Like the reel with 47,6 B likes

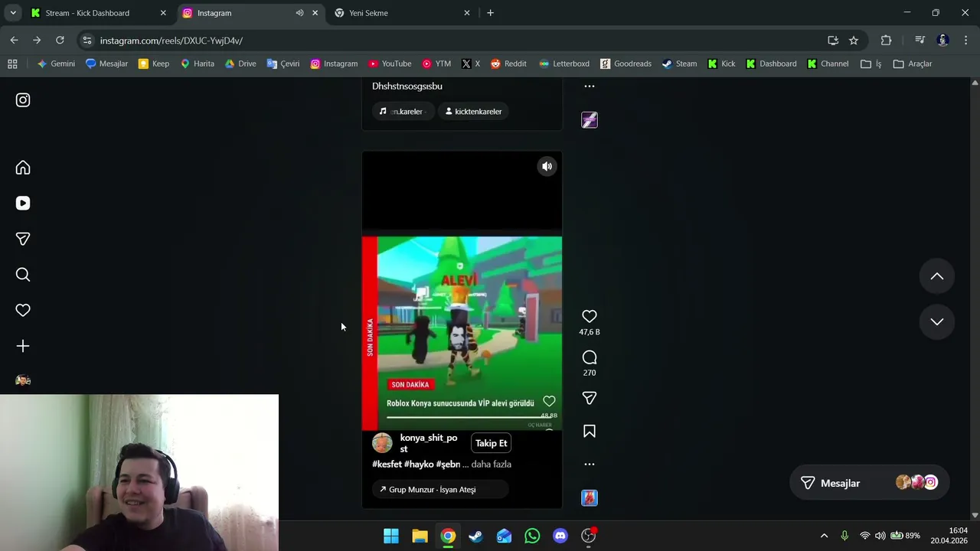(x=590, y=316)
